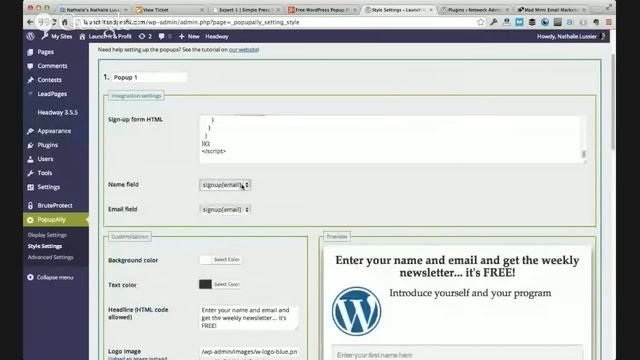Switch to the View Ticket tab
Viewport: 640px width, 360px height.
[x=169, y=9]
